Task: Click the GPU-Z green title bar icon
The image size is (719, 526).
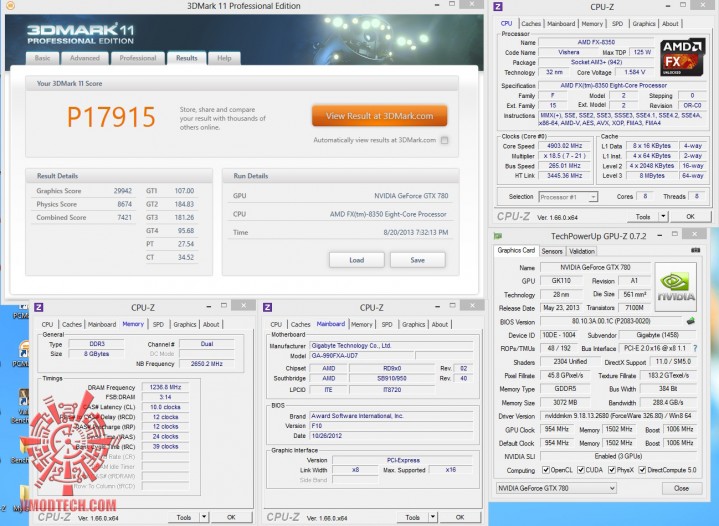Action: coord(498,236)
